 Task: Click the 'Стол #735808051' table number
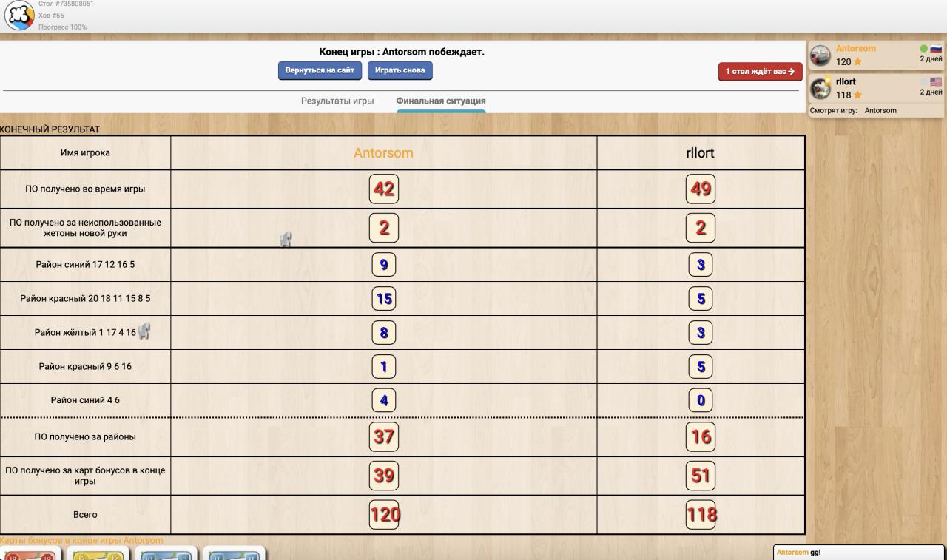pyautogui.click(x=66, y=4)
